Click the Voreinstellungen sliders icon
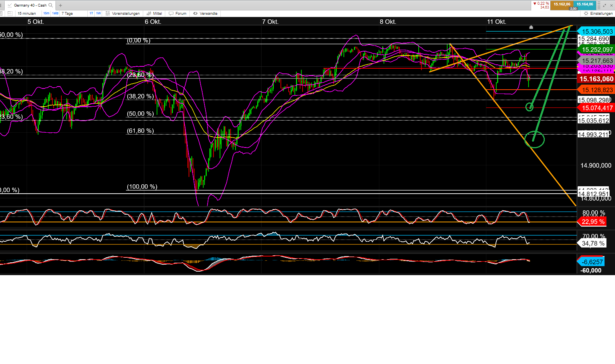 [107, 14]
